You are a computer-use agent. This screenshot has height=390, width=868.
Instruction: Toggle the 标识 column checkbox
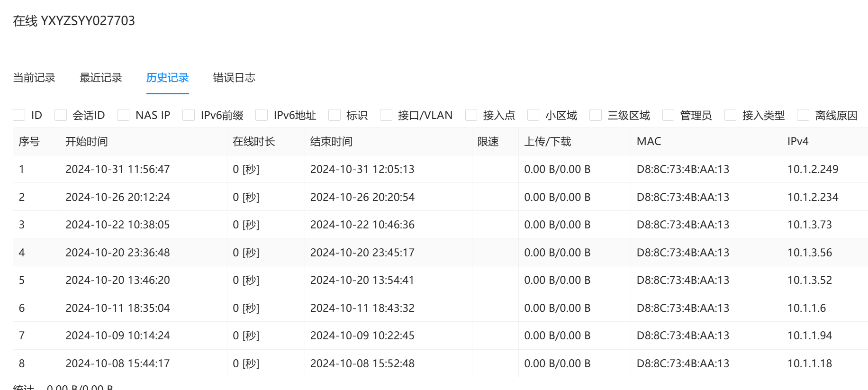(335, 115)
